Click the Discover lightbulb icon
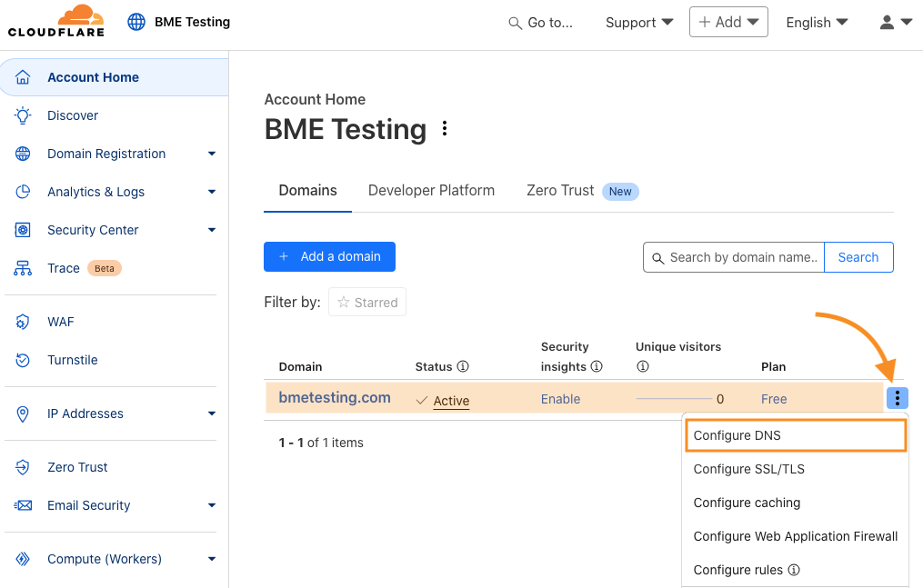Image resolution: width=923 pixels, height=588 pixels. click(23, 115)
